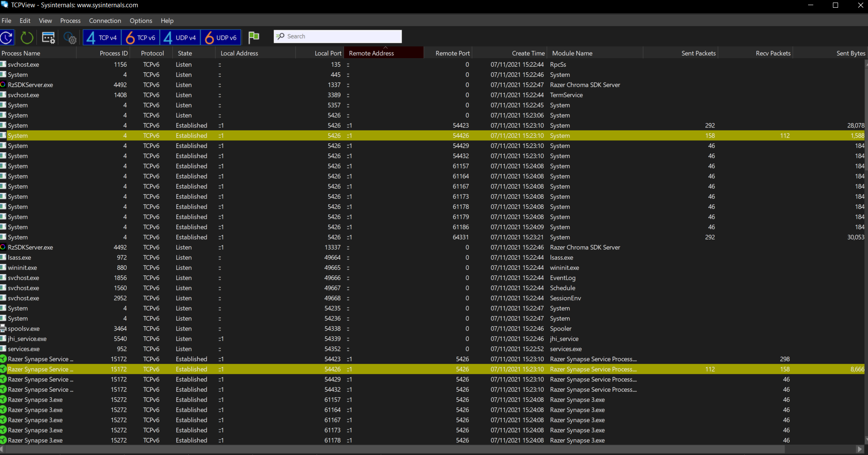Click jhi_service.exe process icon

click(x=3, y=339)
